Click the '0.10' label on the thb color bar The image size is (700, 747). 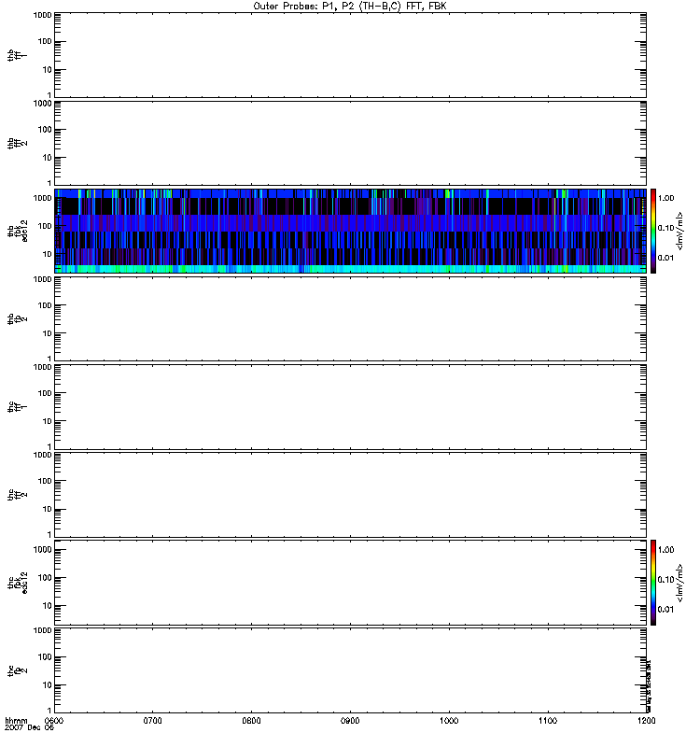pyautogui.click(x=665, y=228)
